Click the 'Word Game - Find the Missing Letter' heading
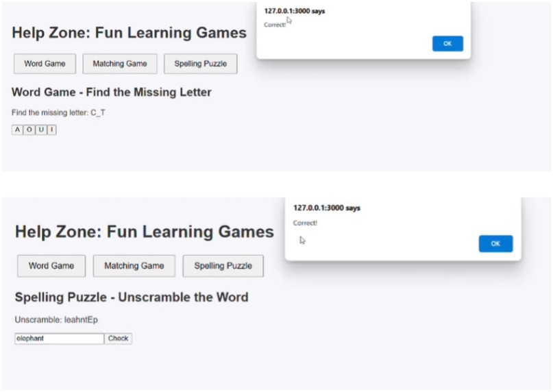Screen dimensions: 553x392 112,93
